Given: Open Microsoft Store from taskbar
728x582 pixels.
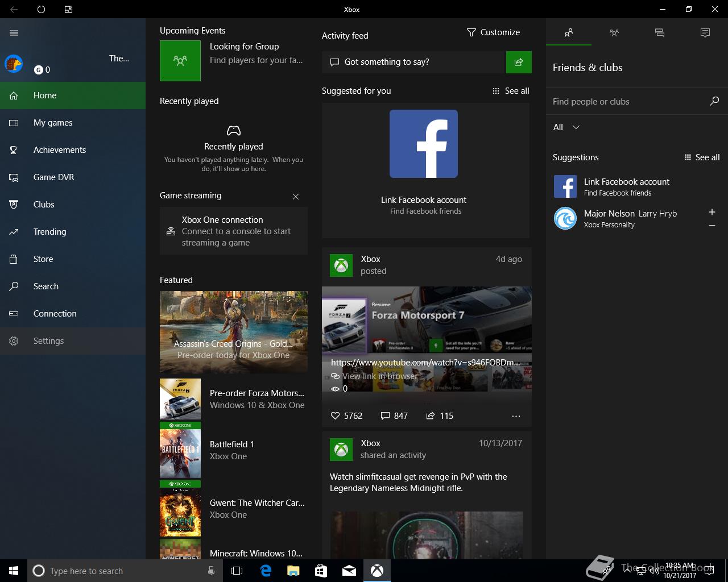Looking at the screenshot, I should tap(321, 571).
